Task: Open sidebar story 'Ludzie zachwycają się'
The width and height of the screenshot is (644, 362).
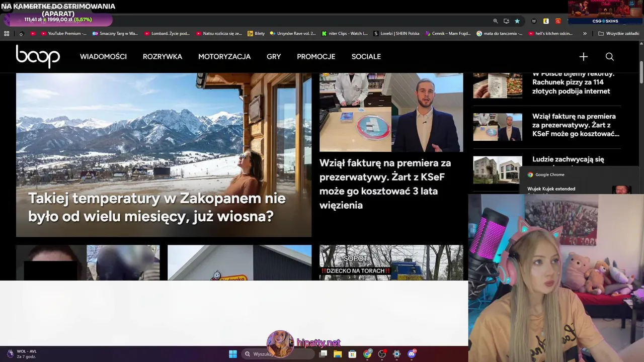Action: pyautogui.click(x=568, y=159)
